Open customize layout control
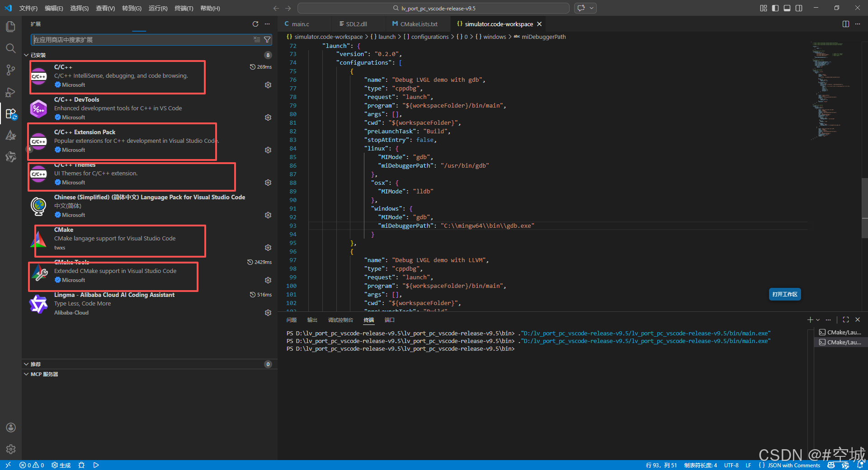Image resolution: width=868 pixels, height=470 pixels. click(x=764, y=8)
